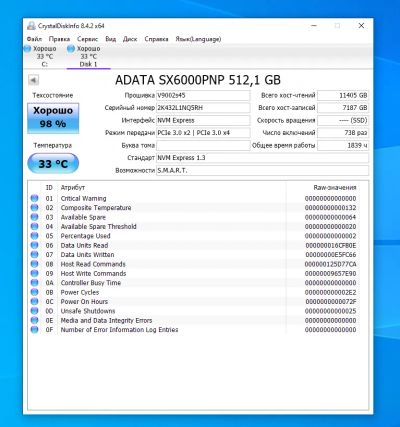Click the status icon for Data Units Written

pos(34,255)
